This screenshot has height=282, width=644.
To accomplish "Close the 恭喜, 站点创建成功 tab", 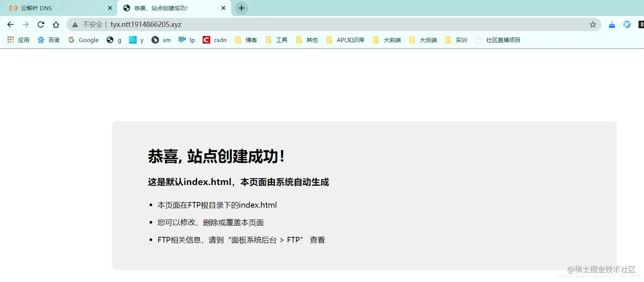I will tap(223, 8).
